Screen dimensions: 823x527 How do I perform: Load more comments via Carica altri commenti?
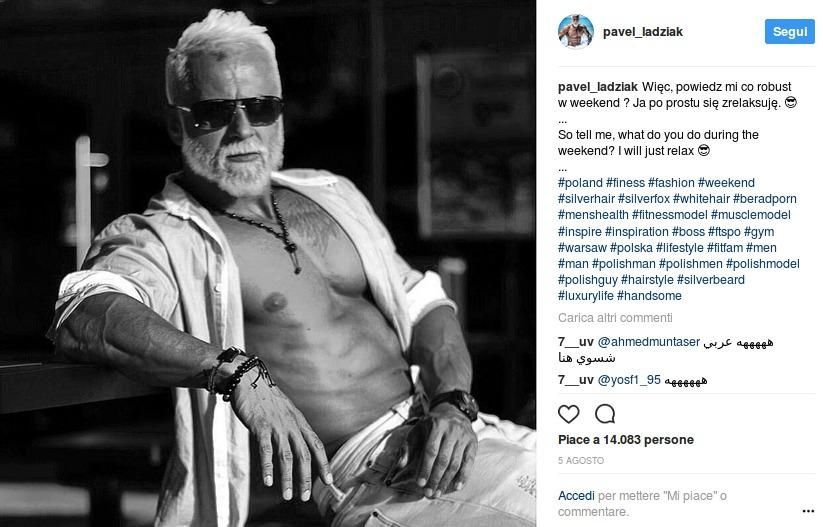615,318
